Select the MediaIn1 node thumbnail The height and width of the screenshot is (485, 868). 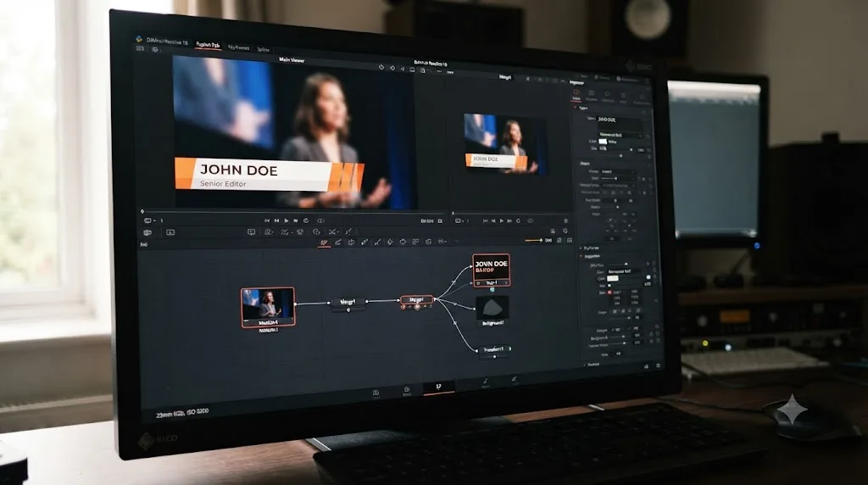pos(268,307)
